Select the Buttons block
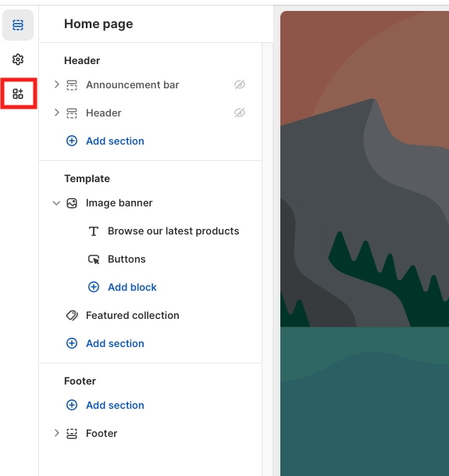This screenshot has height=476, width=449. pyautogui.click(x=127, y=259)
